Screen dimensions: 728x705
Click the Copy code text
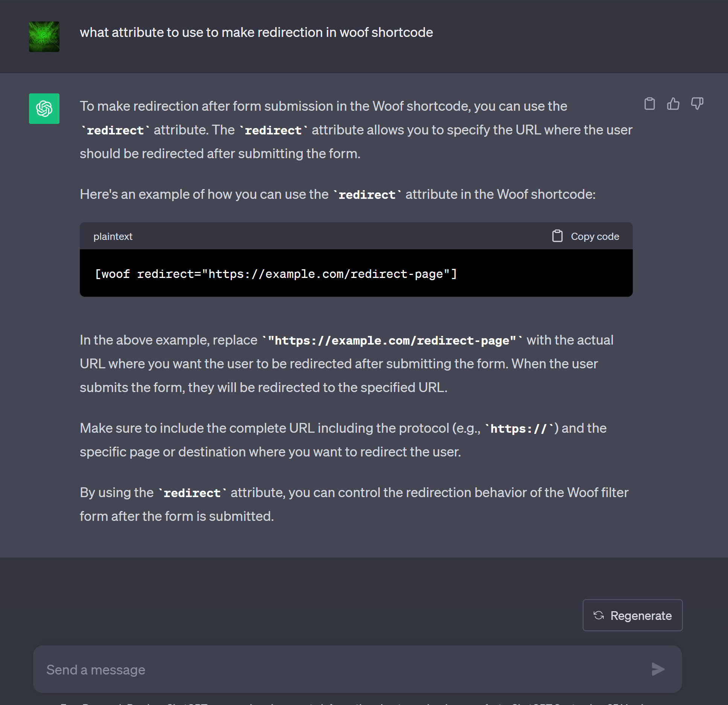tap(595, 237)
